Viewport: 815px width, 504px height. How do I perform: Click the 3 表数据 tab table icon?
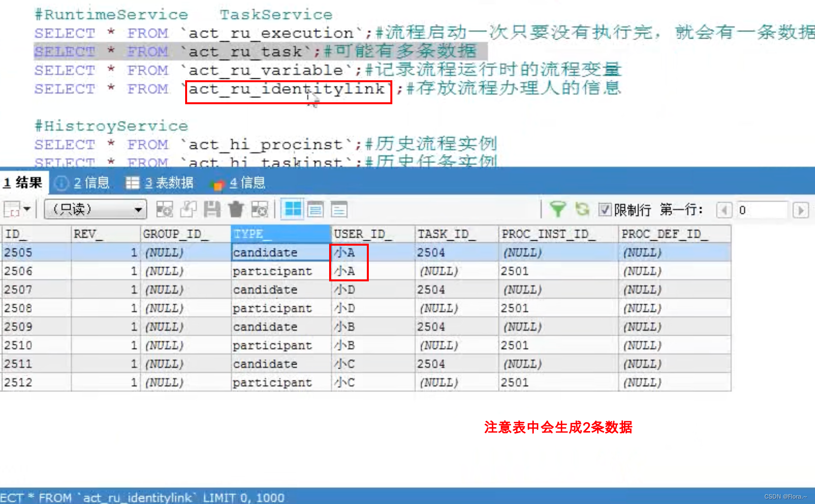(x=133, y=183)
